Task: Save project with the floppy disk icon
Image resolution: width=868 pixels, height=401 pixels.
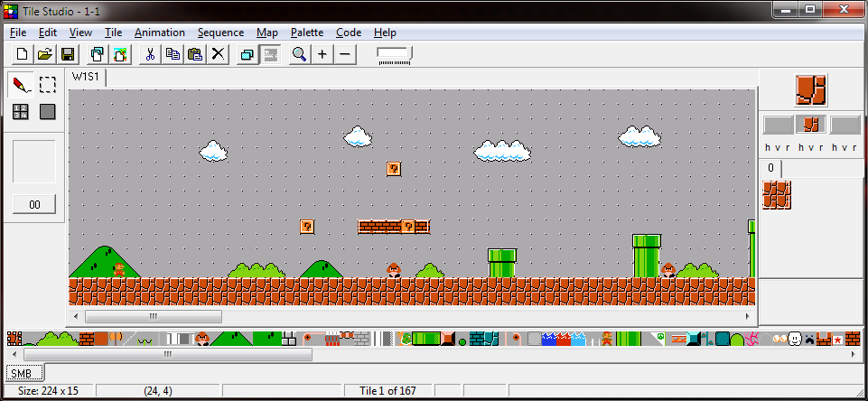Action: point(68,54)
